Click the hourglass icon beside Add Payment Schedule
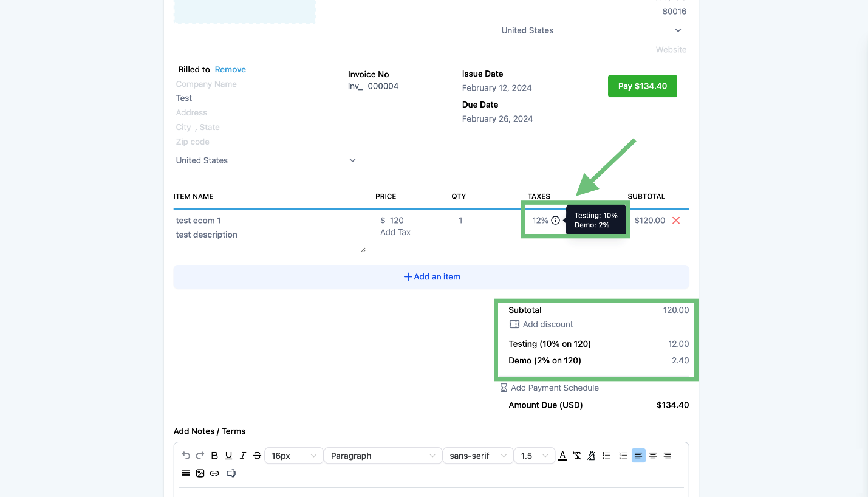Viewport: 868px width, 497px height. [x=504, y=388]
